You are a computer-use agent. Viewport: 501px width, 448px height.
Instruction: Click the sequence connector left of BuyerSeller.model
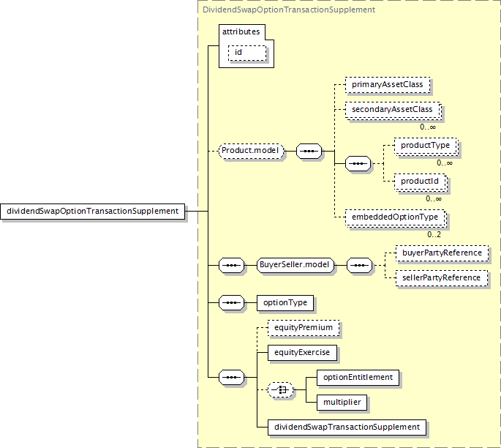pyautogui.click(x=231, y=266)
